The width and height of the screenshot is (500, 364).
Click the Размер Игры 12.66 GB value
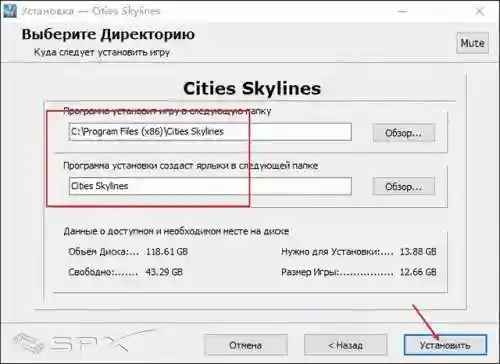(x=418, y=272)
